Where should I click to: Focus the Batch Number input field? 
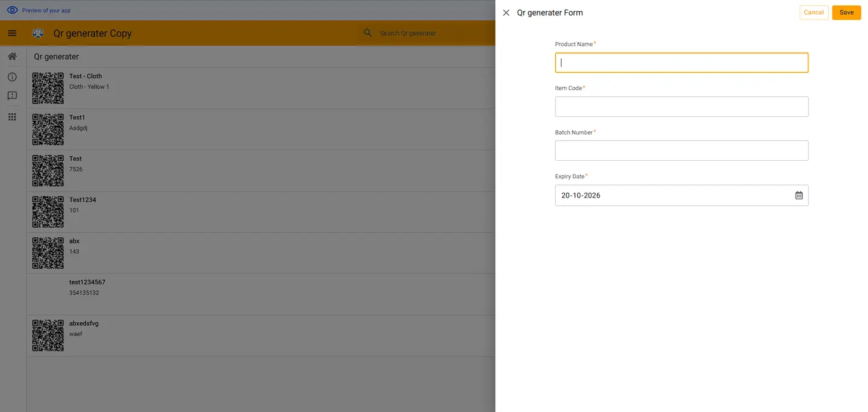682,151
